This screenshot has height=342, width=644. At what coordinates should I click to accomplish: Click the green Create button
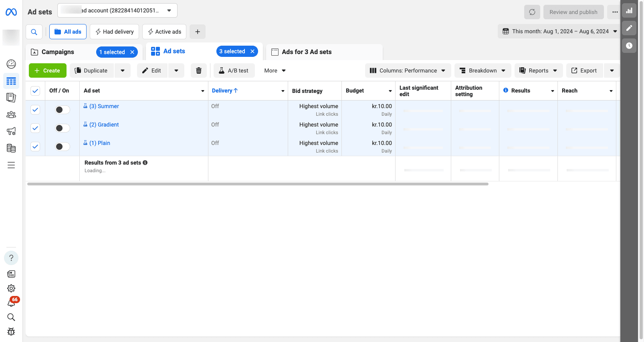click(47, 70)
